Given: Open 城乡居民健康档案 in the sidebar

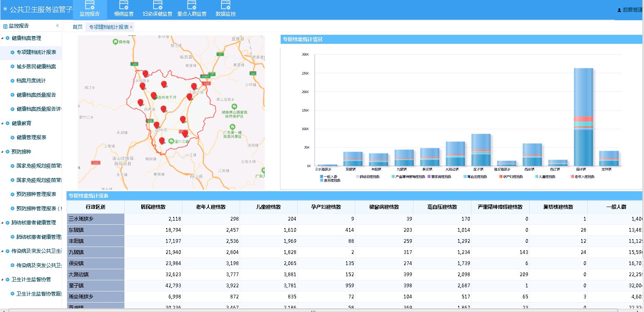Looking at the screenshot, I should pos(36,67).
